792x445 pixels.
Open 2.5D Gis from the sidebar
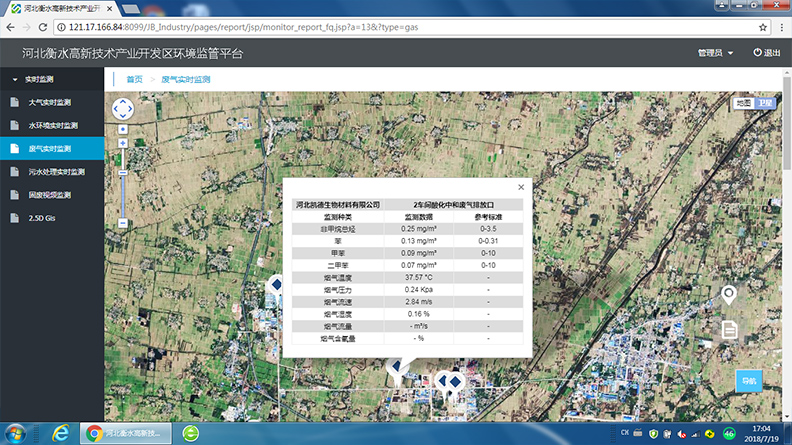point(42,218)
